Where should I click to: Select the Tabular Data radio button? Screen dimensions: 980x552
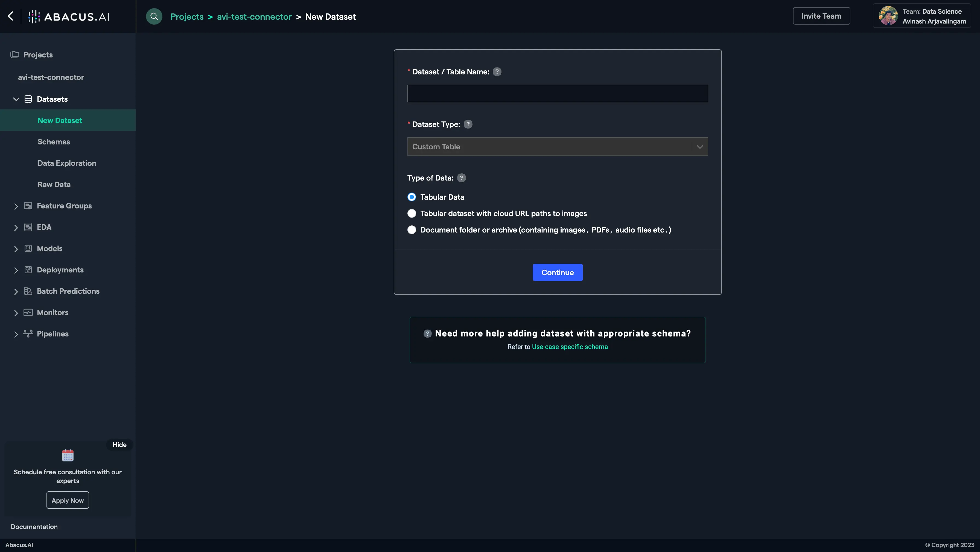click(411, 197)
